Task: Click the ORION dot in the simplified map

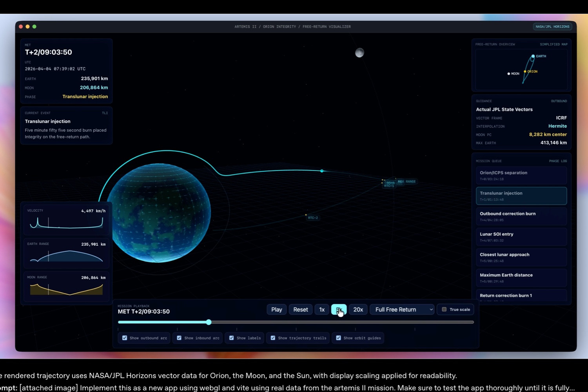Action: click(525, 72)
